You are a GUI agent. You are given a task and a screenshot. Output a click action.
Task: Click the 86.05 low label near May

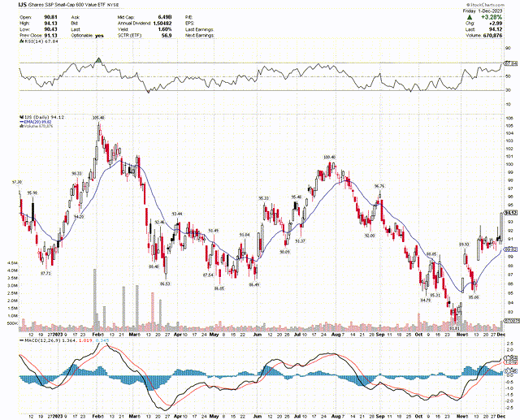coord(219,288)
